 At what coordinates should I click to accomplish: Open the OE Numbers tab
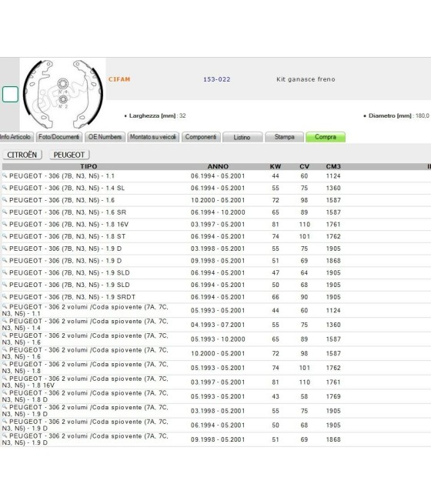pyautogui.click(x=105, y=137)
